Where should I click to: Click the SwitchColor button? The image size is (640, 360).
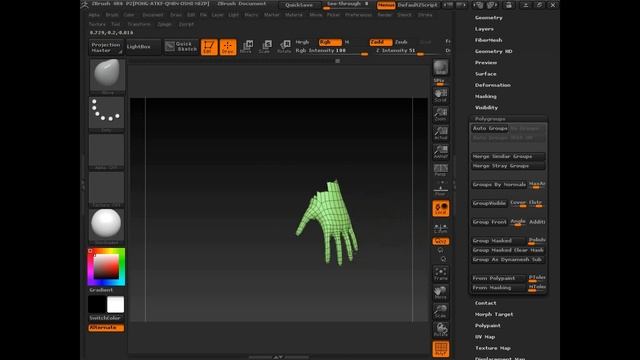106,318
